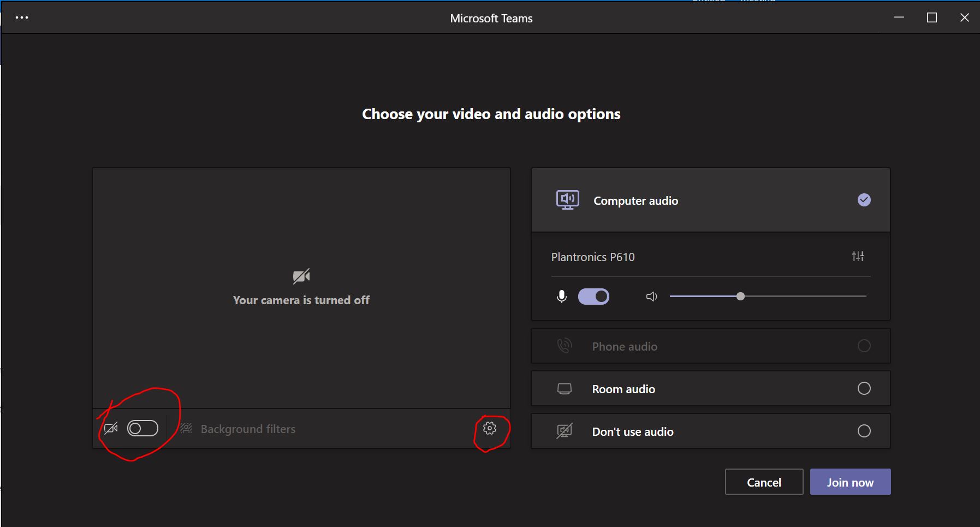This screenshot has height=527, width=980.
Task: Adjust the speaker volume slider handle
Action: (x=740, y=297)
